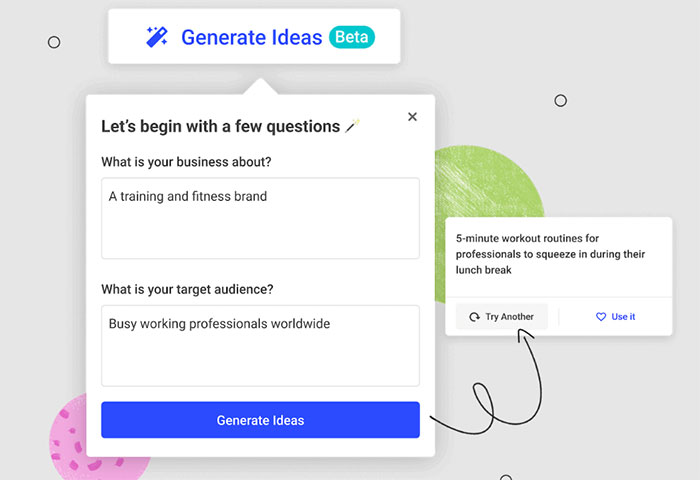Close the questions popup with the X
This screenshot has height=480, width=700.
click(x=412, y=117)
